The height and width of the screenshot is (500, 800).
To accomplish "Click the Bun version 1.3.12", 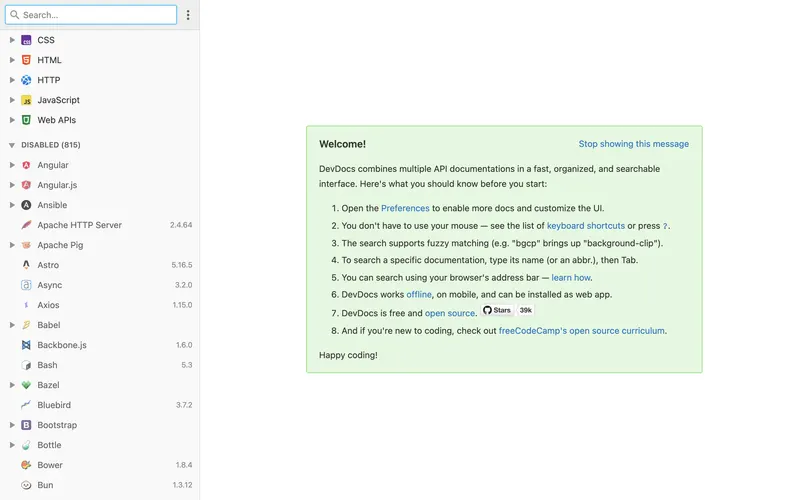I will [x=182, y=485].
